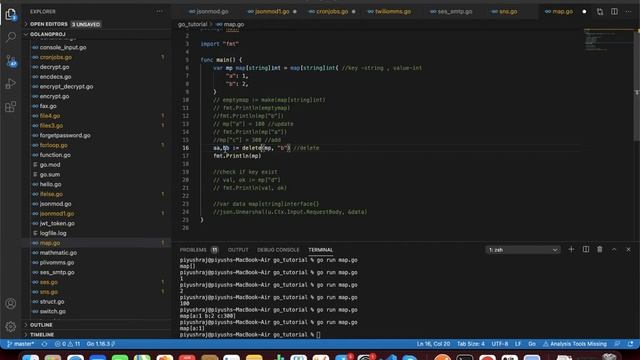Open go.sum in the file tree
Image resolution: width=640 pixels, height=360 pixels.
(50, 175)
